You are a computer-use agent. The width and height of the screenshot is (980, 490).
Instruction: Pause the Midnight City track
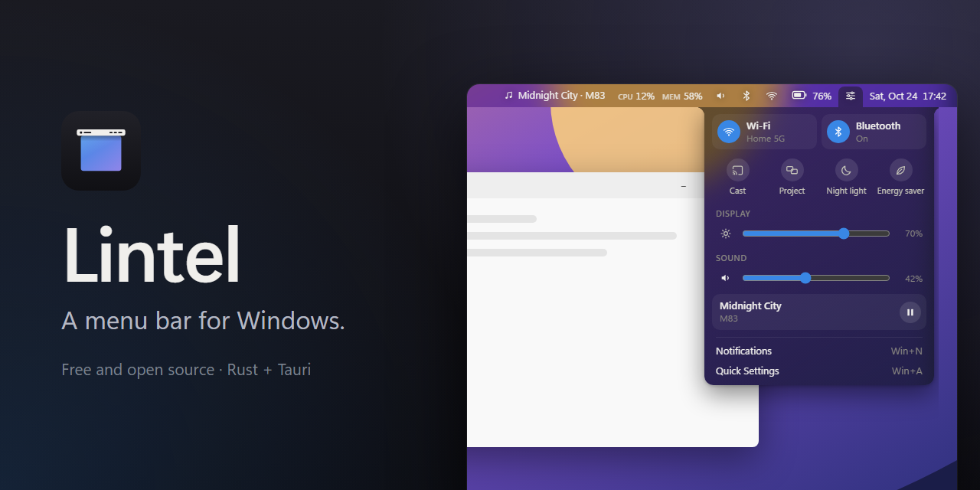[910, 312]
